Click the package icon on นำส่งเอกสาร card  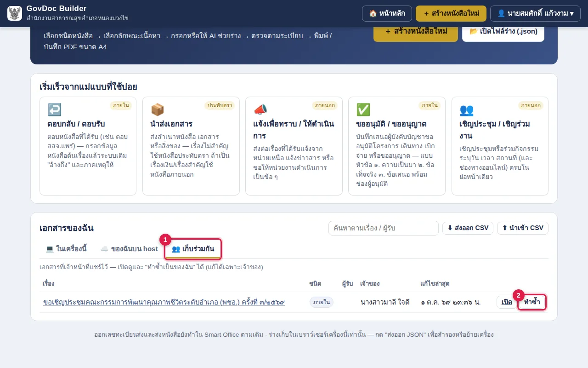pos(158,109)
